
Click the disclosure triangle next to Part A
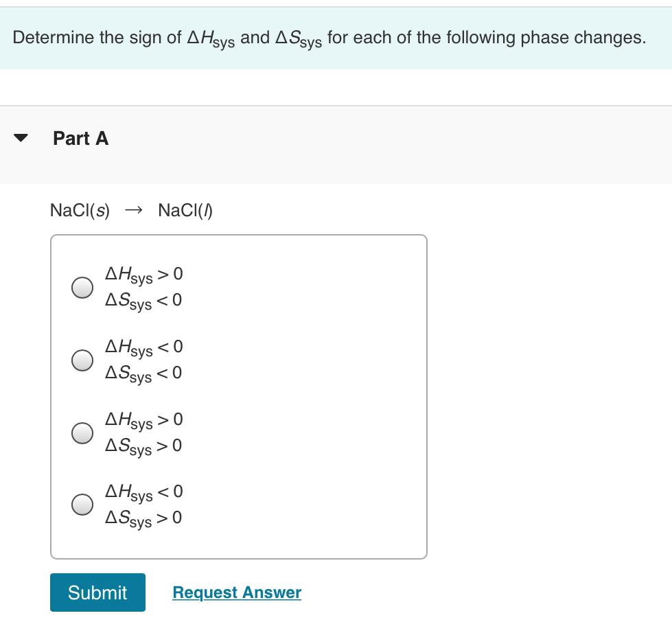click(20, 138)
